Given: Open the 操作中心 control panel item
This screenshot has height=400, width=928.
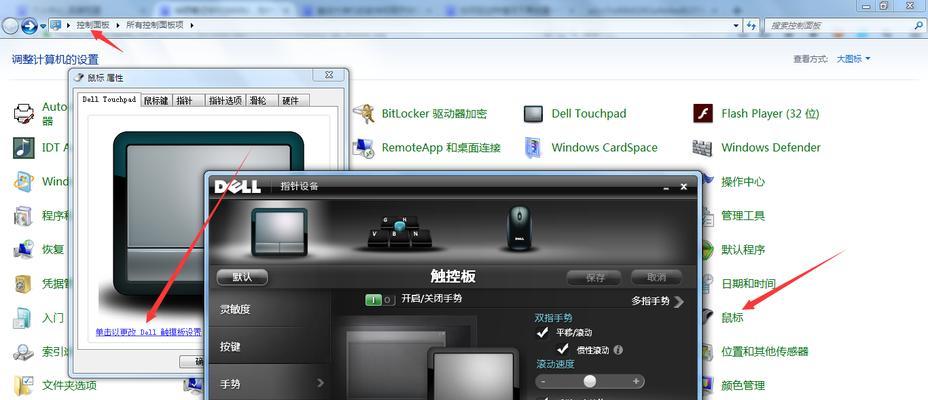Looking at the screenshot, I should tap(743, 182).
